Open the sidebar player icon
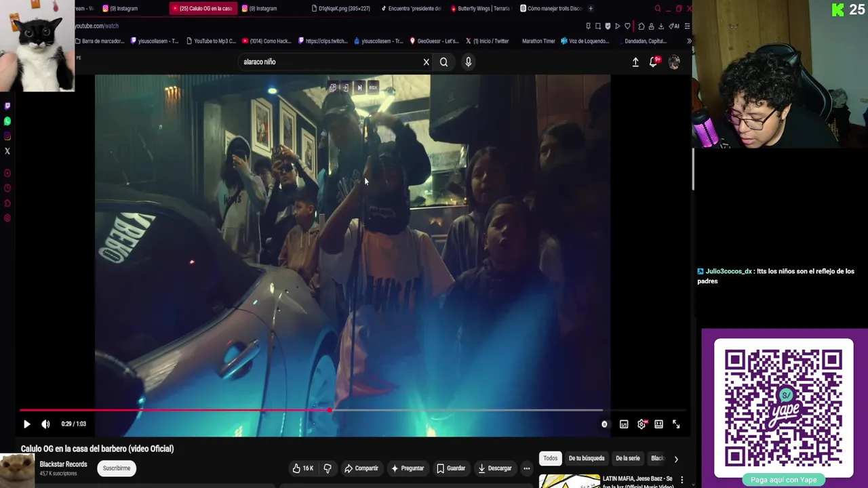This screenshot has height=488, width=868. tap(7, 174)
